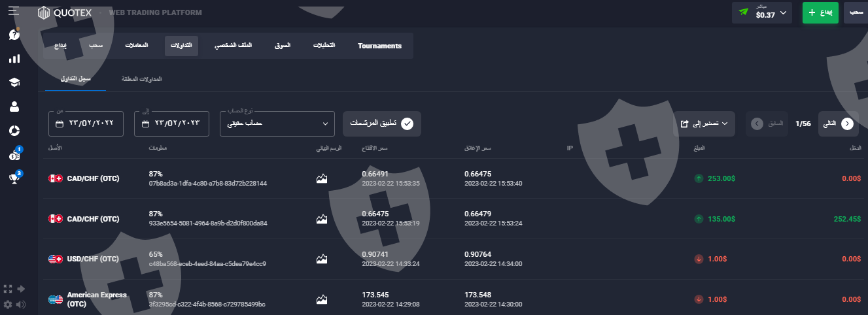
Task: Toggle sound with the speaker icon
Action: pyautogui.click(x=21, y=305)
